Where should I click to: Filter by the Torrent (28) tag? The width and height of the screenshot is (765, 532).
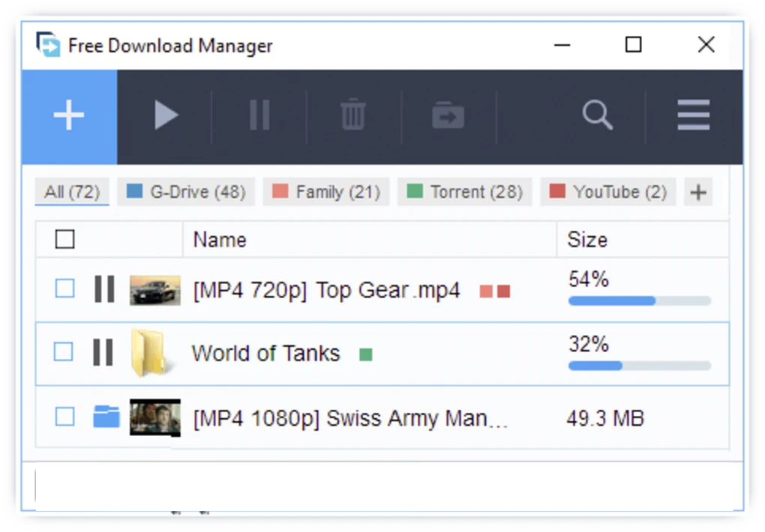[464, 192]
